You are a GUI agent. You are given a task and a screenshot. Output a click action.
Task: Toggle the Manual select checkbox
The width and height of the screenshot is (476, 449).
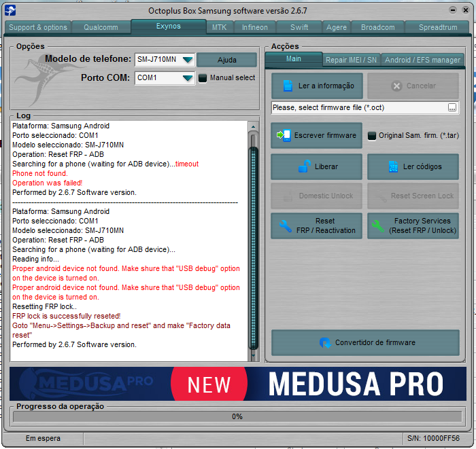pyautogui.click(x=203, y=78)
